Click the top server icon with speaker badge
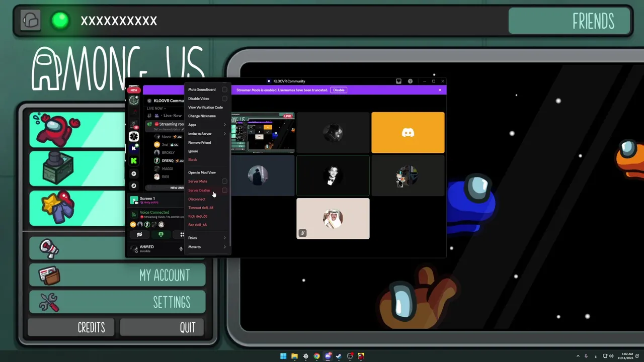The height and width of the screenshot is (362, 644). click(134, 100)
